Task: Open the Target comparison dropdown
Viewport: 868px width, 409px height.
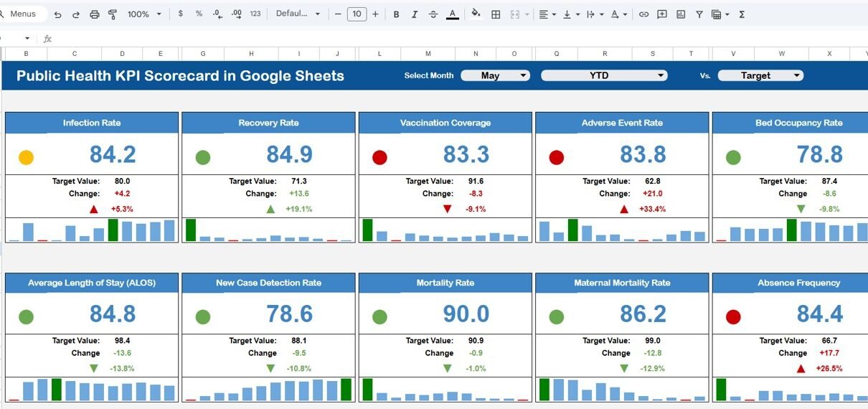Action: (760, 75)
